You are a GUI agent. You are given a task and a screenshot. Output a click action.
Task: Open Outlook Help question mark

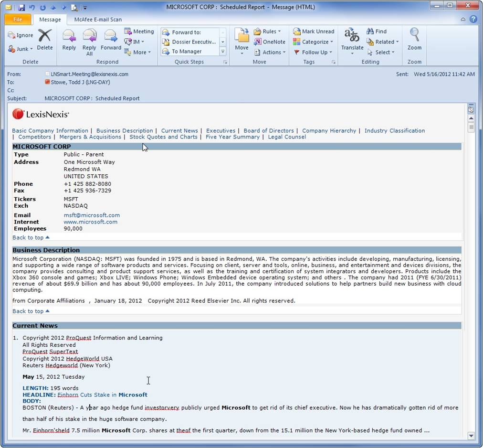click(473, 19)
